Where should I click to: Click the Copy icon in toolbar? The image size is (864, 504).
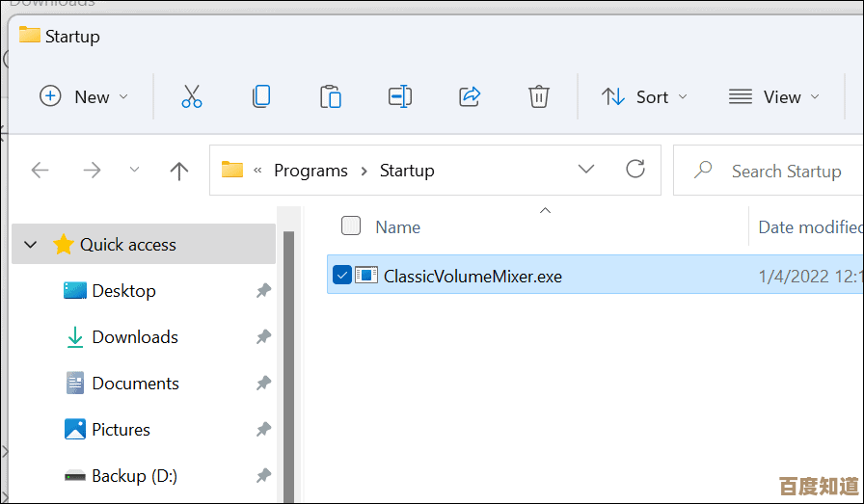(x=260, y=96)
